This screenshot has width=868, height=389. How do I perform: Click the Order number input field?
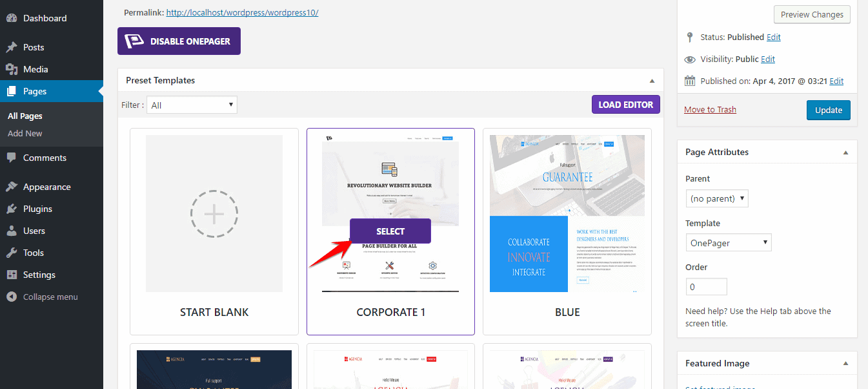click(706, 286)
